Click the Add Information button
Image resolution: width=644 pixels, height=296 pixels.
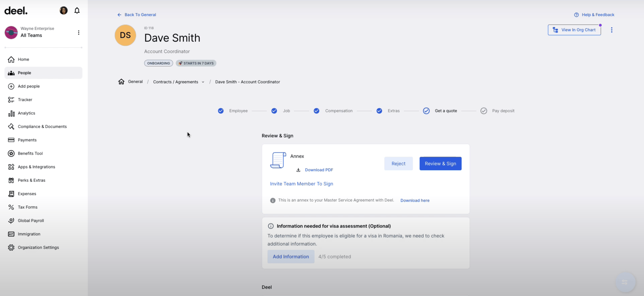290,257
